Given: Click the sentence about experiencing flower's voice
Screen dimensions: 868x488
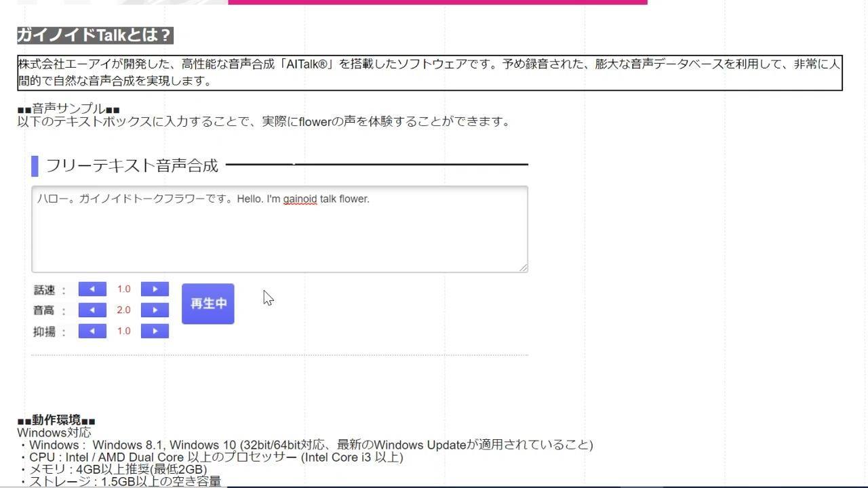Looking at the screenshot, I should click(x=263, y=122).
